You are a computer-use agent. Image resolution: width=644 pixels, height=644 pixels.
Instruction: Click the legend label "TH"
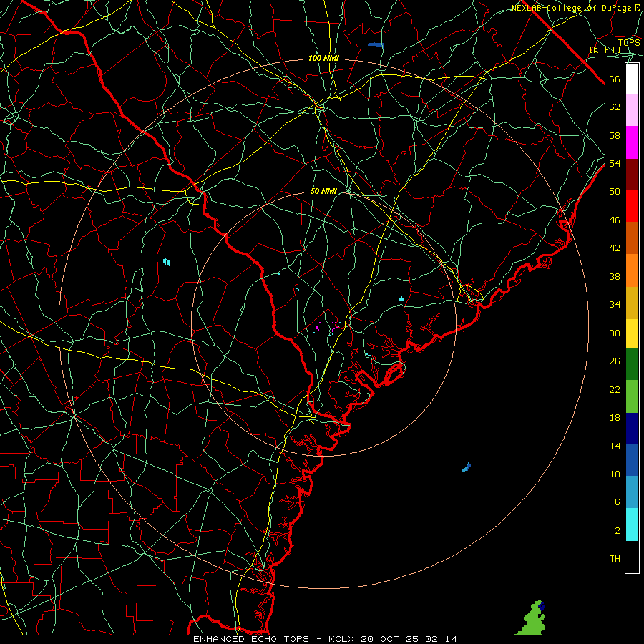pos(615,559)
